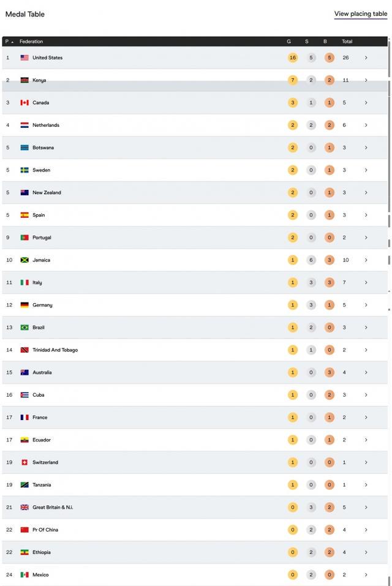Click the Pr Of China flag icon
The width and height of the screenshot is (392, 586).
[x=24, y=530]
